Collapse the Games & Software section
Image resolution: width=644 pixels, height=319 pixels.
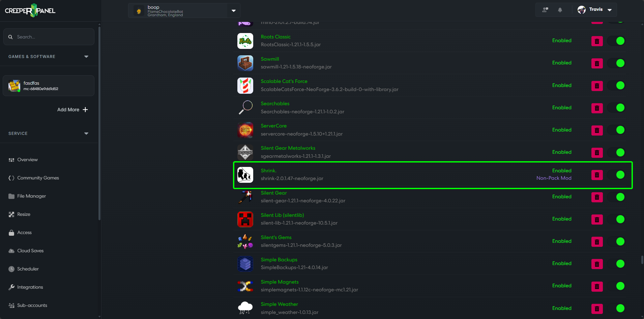pyautogui.click(x=86, y=57)
